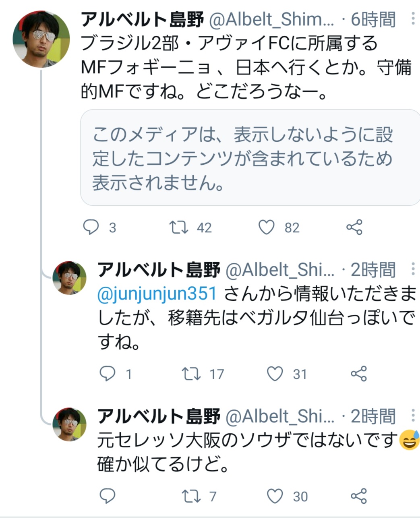The image size is (420, 521).
Task: Open more options for the ソウザ tweet
Action: [x=413, y=416]
